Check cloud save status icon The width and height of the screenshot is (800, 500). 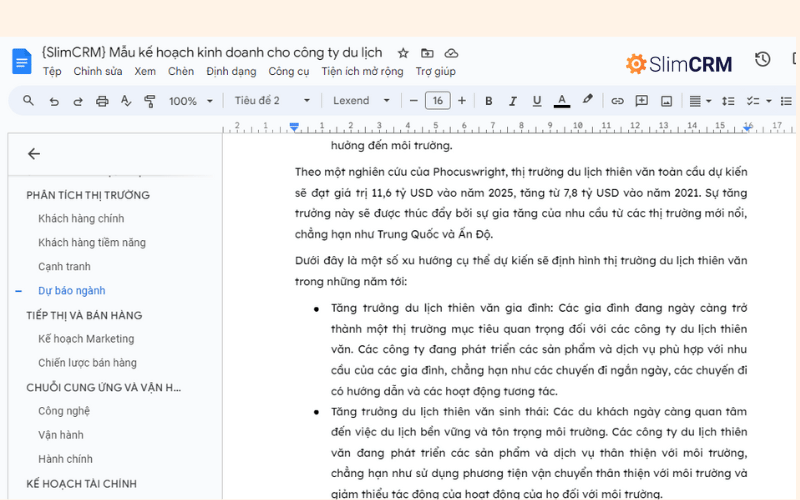click(x=452, y=53)
